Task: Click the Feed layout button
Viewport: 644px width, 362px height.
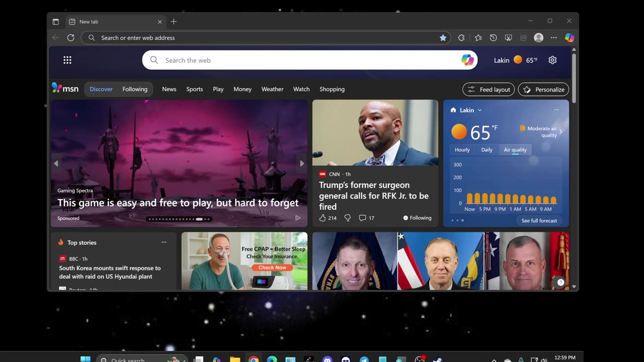Action: click(489, 89)
